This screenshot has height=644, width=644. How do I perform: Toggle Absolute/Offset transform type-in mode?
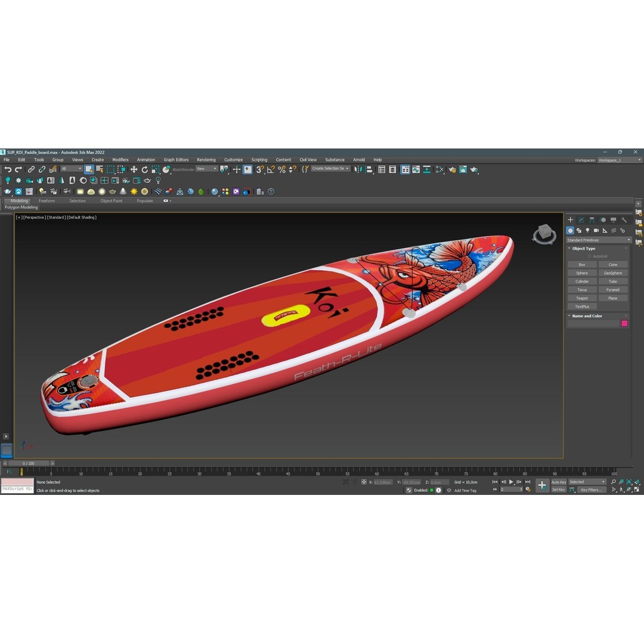364,482
